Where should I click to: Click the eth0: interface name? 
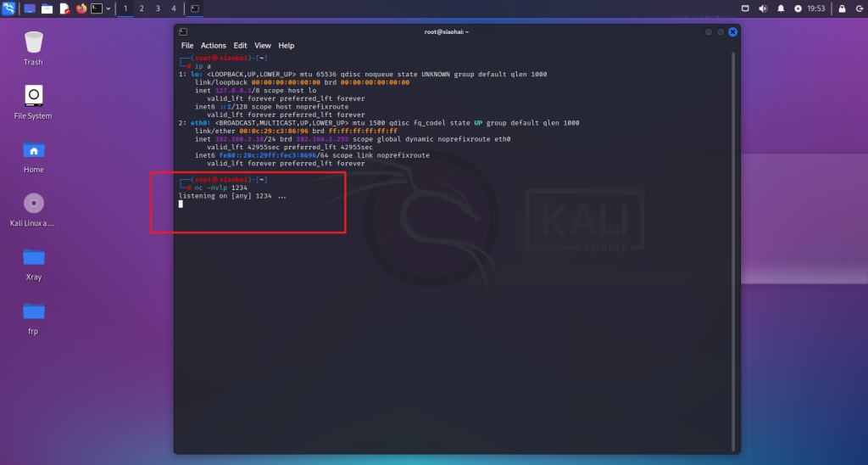200,123
